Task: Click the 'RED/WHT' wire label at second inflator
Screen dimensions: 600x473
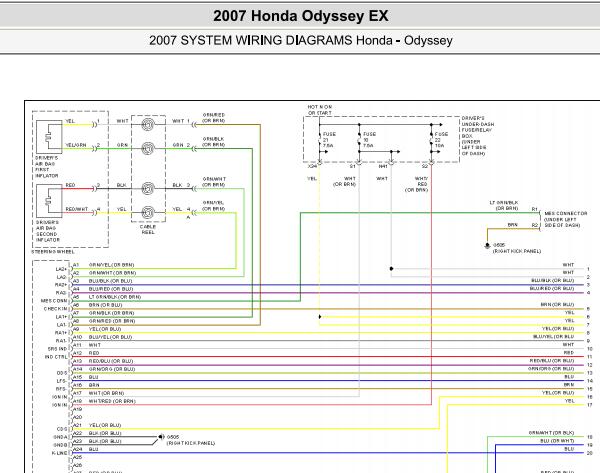Action: point(77,209)
